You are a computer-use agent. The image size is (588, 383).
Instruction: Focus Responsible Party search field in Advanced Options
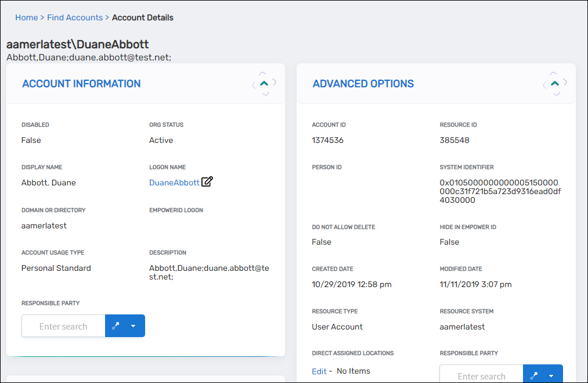pos(481,376)
